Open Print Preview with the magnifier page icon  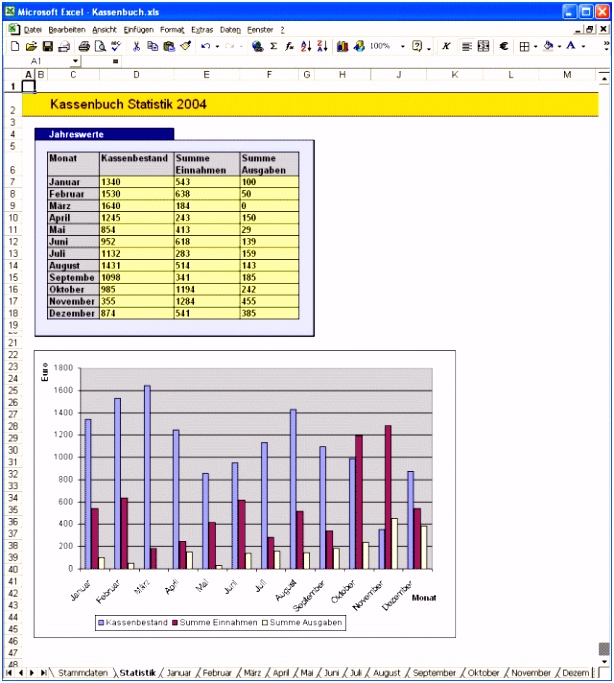click(101, 46)
